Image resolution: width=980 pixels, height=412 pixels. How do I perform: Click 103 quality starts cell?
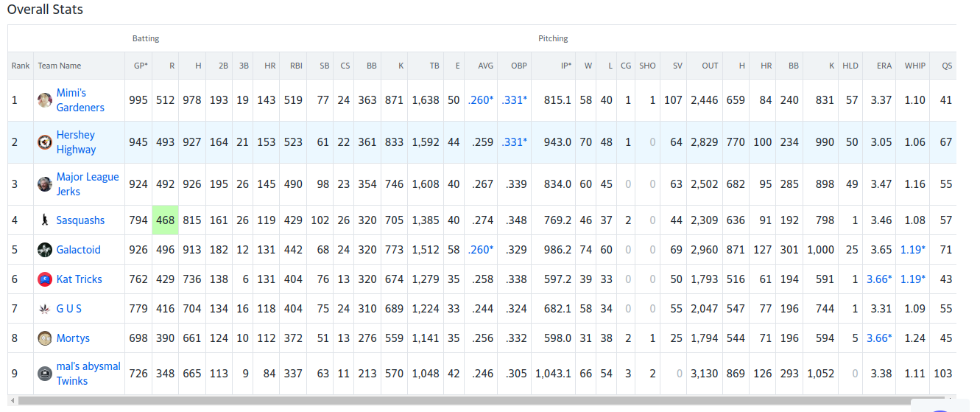(942, 374)
